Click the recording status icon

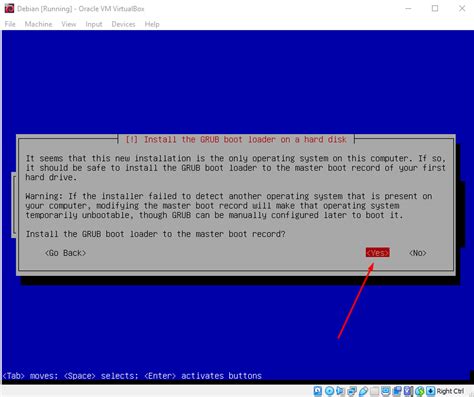click(x=397, y=391)
